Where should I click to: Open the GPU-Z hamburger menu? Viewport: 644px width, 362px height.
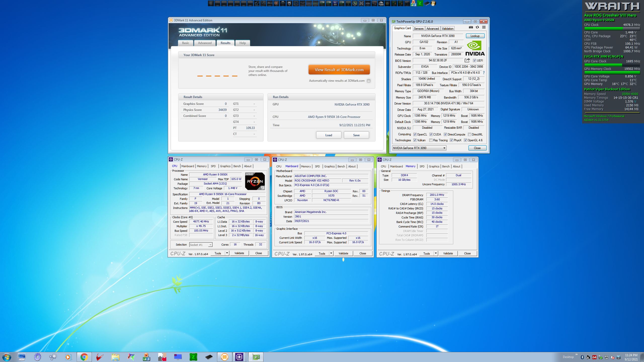pyautogui.click(x=484, y=27)
